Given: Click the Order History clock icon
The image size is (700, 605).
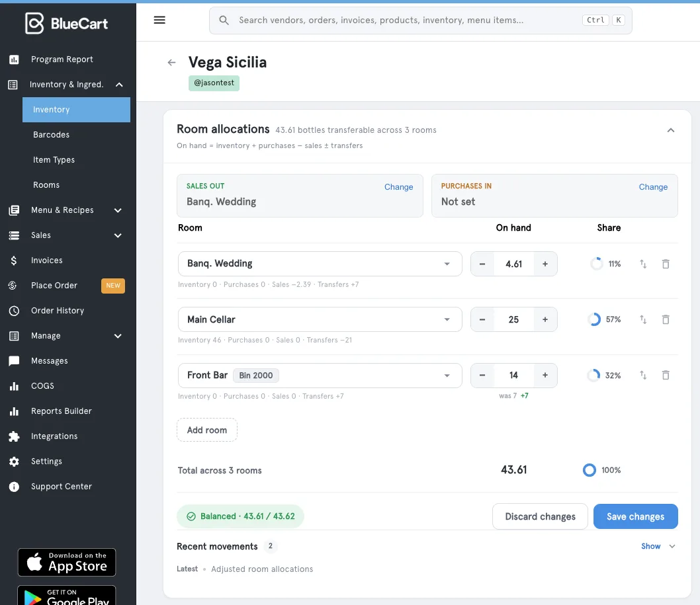Looking at the screenshot, I should tap(14, 311).
